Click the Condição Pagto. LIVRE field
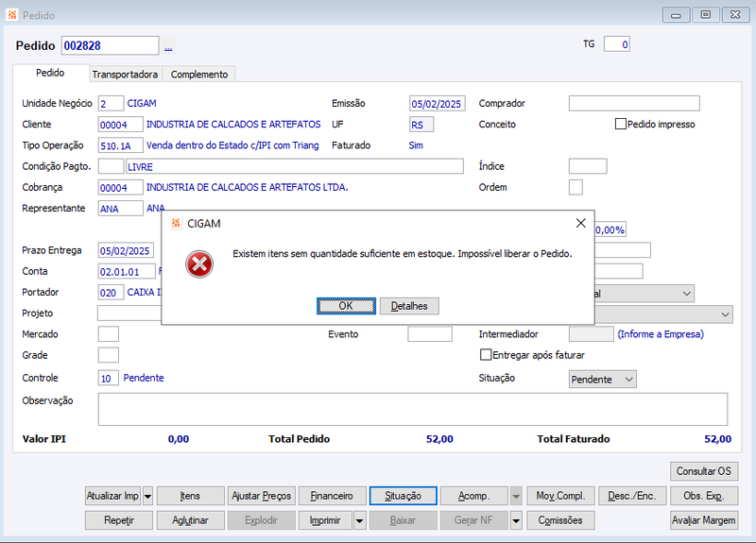The image size is (756, 543). click(x=295, y=167)
